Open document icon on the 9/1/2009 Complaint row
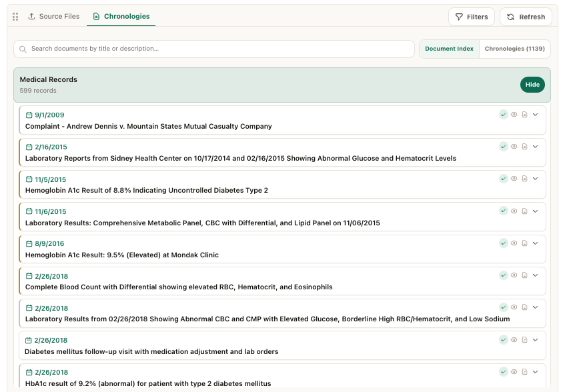 (x=524, y=115)
